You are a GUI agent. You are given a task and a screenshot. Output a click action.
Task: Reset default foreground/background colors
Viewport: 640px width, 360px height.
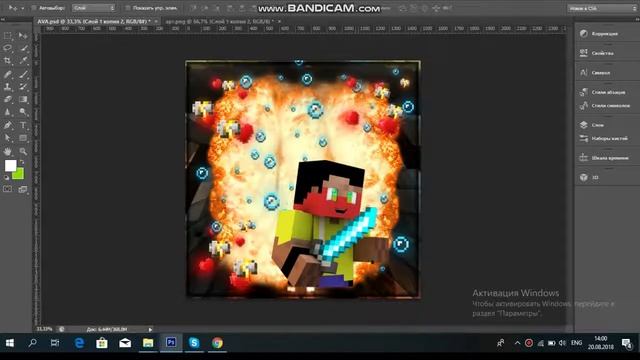click(7, 178)
